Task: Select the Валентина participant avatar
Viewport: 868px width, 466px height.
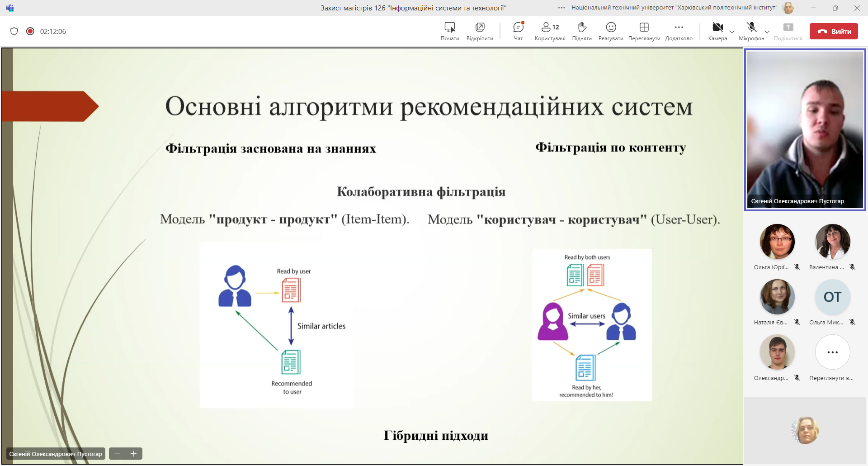Action: 832,242
